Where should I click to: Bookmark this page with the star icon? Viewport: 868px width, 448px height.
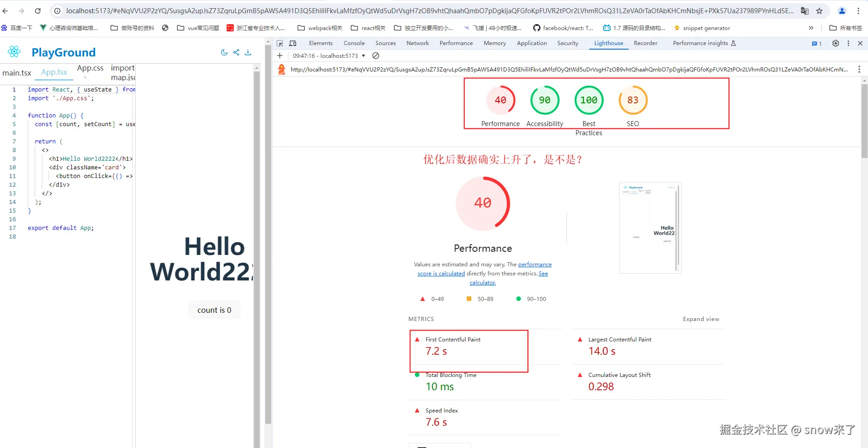tap(819, 11)
